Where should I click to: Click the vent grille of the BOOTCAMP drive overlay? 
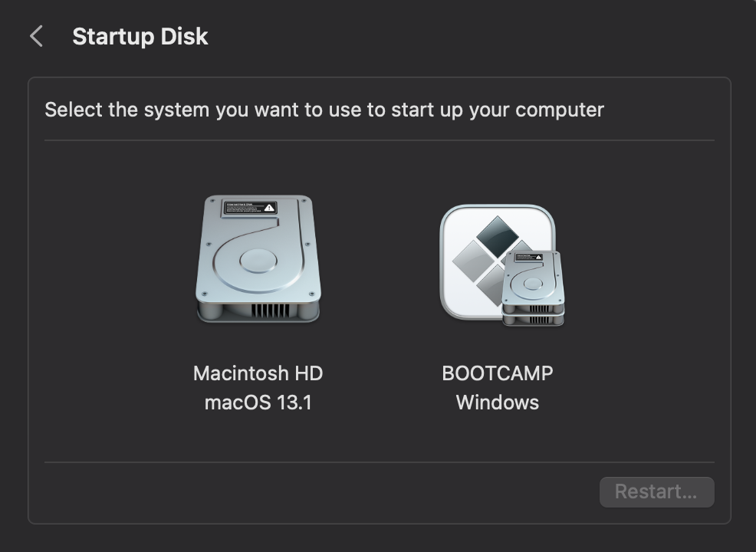click(538, 308)
